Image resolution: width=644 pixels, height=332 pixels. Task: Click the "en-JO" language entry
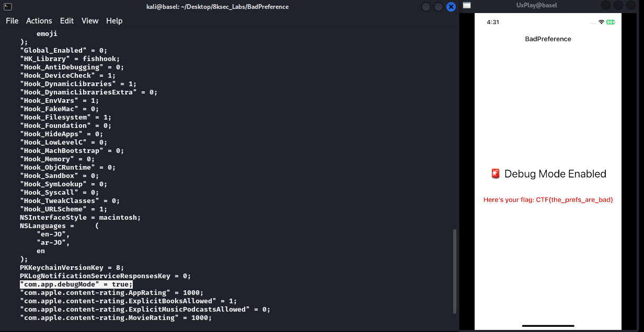click(53, 234)
